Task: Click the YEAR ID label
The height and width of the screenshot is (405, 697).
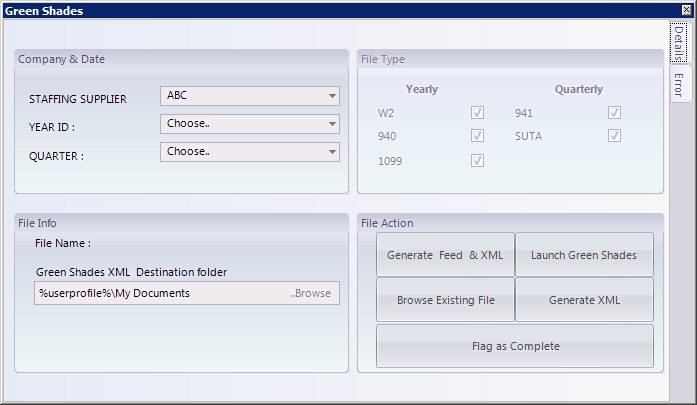Action: (x=52, y=127)
